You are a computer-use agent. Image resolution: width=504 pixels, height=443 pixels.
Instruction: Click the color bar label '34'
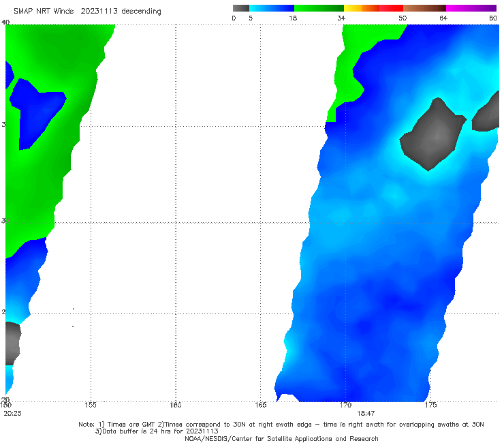click(341, 18)
